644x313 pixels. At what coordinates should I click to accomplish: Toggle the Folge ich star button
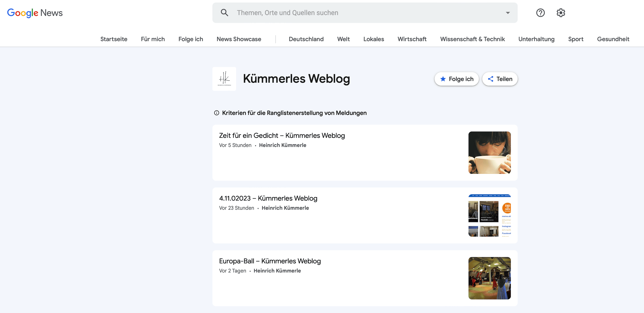[456, 79]
